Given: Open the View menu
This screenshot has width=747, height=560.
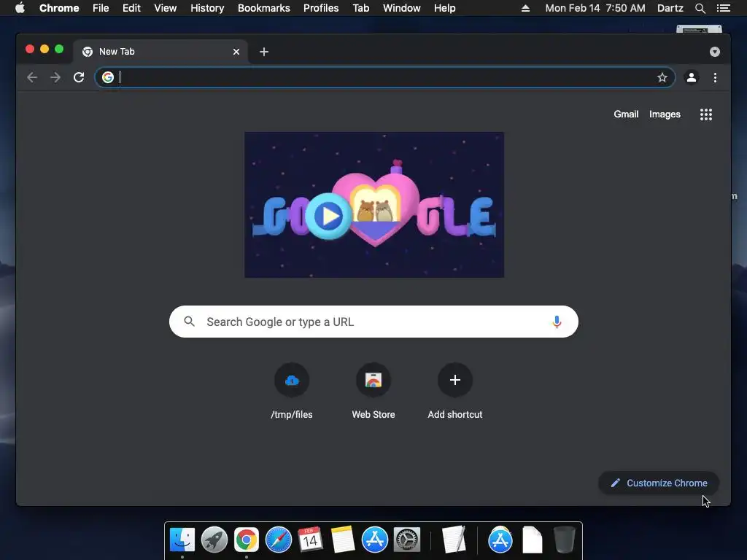Looking at the screenshot, I should pos(166,8).
